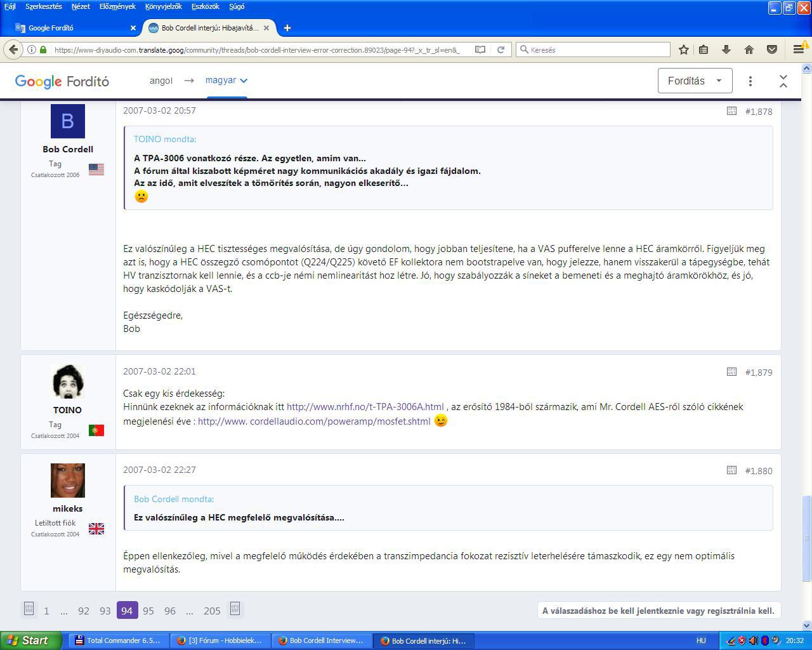This screenshot has width=812, height=650.
Task: Open the Fájl menu
Action: tap(10, 6)
